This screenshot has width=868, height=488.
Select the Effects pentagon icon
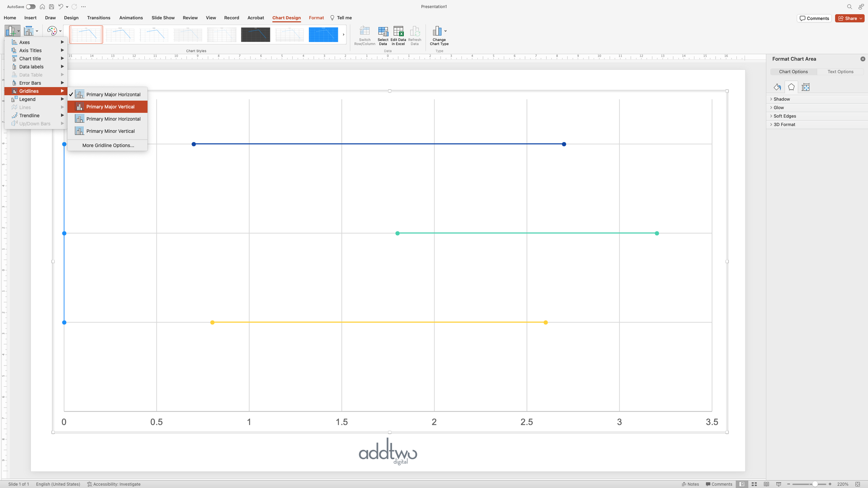point(791,87)
